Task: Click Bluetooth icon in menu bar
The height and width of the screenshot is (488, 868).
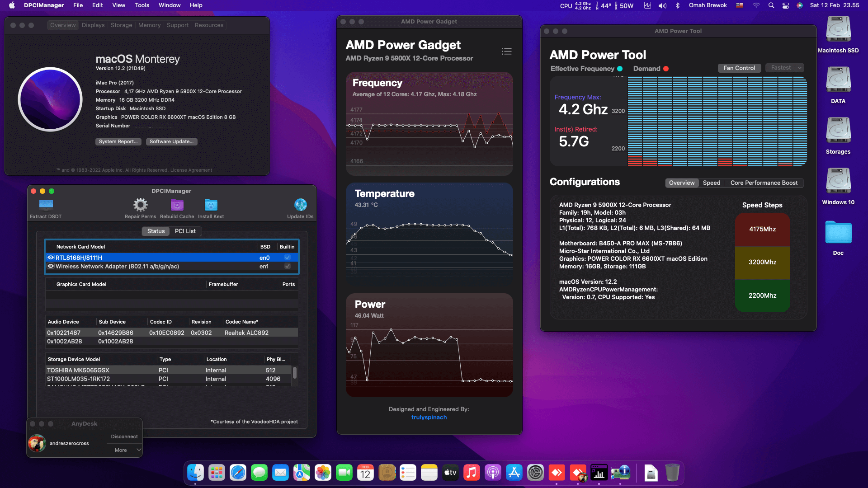Action: tap(677, 5)
